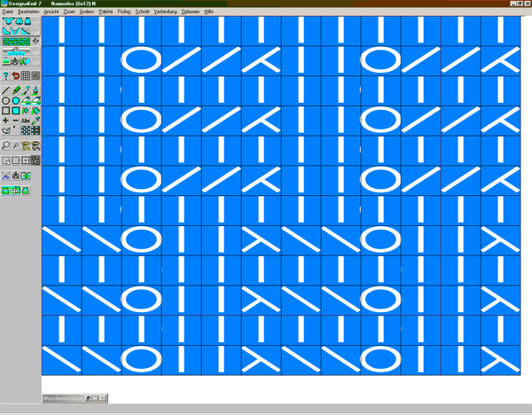Click the scissors cut icon

coord(5,176)
